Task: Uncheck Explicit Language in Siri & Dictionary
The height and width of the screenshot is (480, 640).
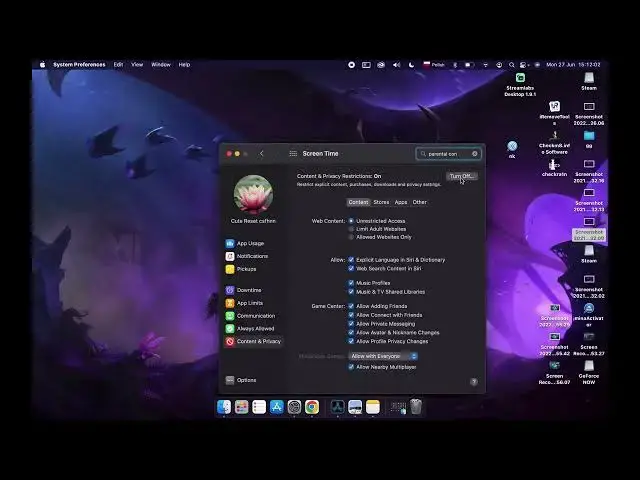Action: coord(351,260)
